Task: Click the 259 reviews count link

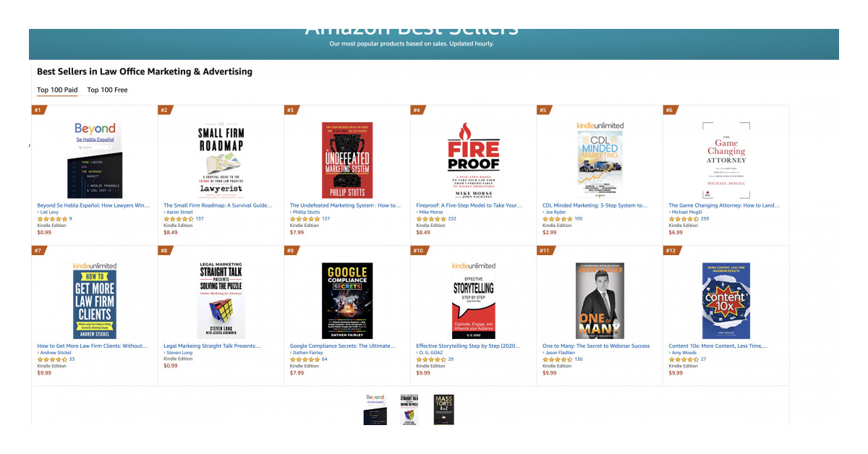Action: click(705, 219)
